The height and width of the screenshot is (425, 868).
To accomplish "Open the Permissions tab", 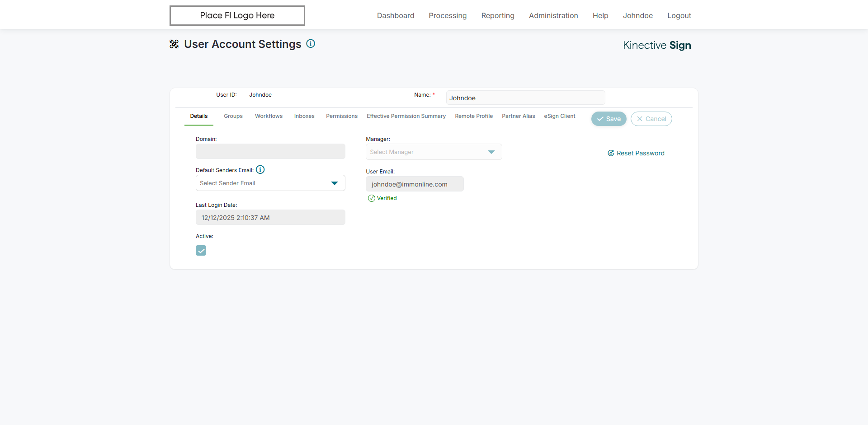I will click(x=342, y=116).
